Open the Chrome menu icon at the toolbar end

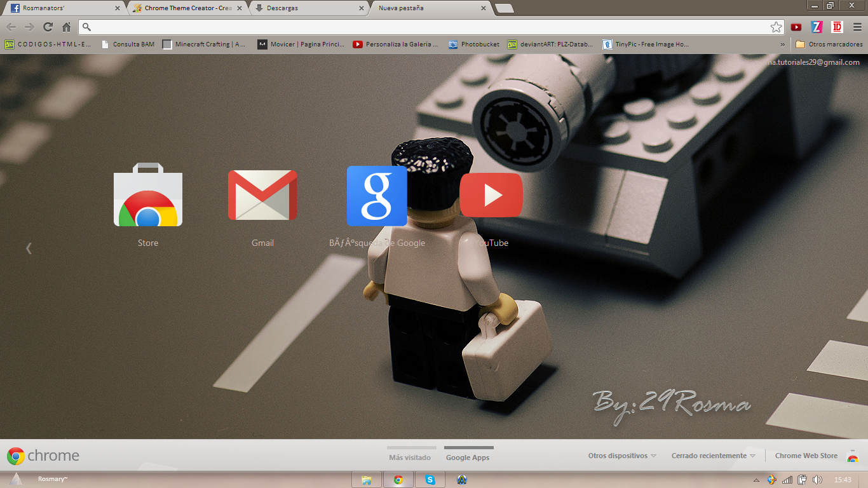[x=857, y=27]
